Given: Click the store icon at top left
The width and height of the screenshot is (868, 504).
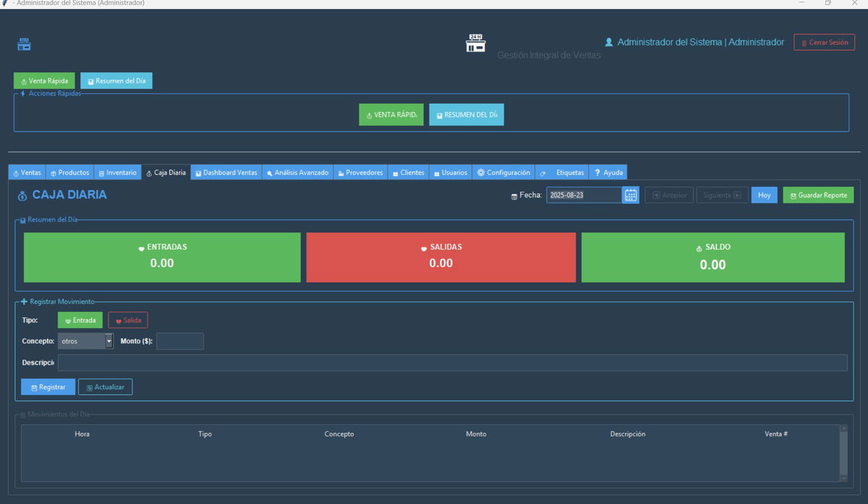Looking at the screenshot, I should pyautogui.click(x=25, y=44).
